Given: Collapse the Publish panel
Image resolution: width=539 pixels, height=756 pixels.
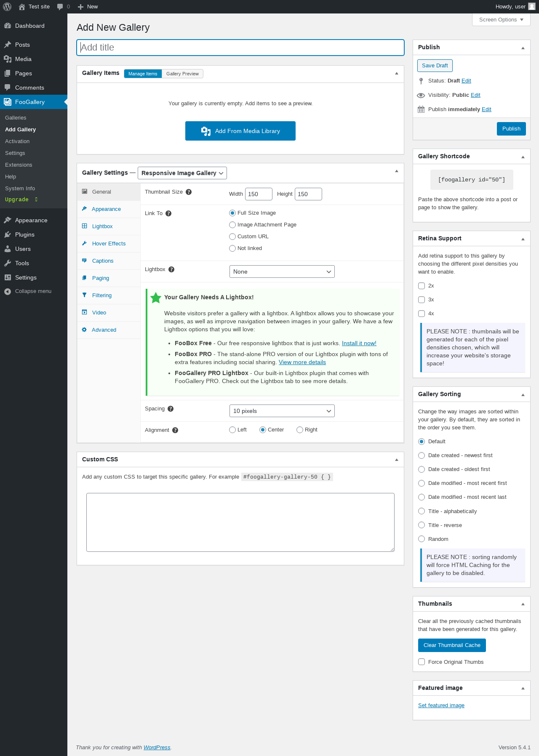Looking at the screenshot, I should [x=523, y=48].
